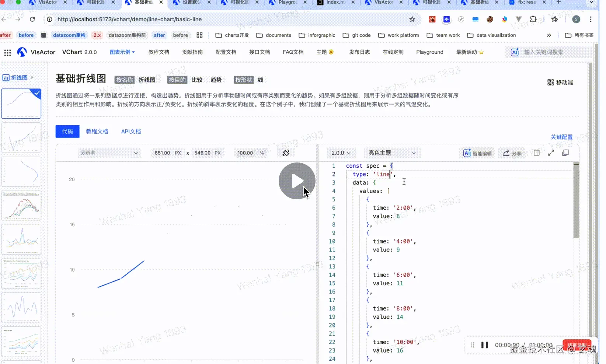606x364 pixels.
Task: Click the VisActor logo icon
Action: 22,52
